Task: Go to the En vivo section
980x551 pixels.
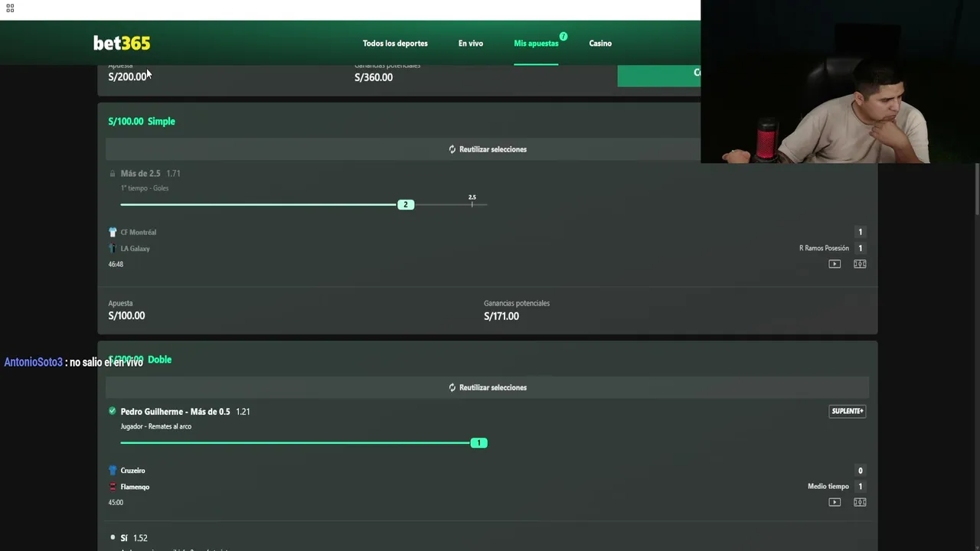Action: coord(471,44)
